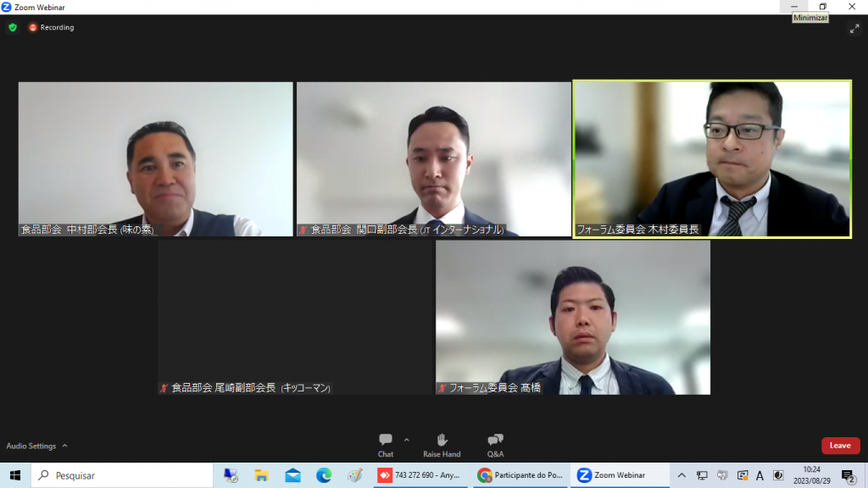Launch the Mail app from the taskbar

[292, 475]
